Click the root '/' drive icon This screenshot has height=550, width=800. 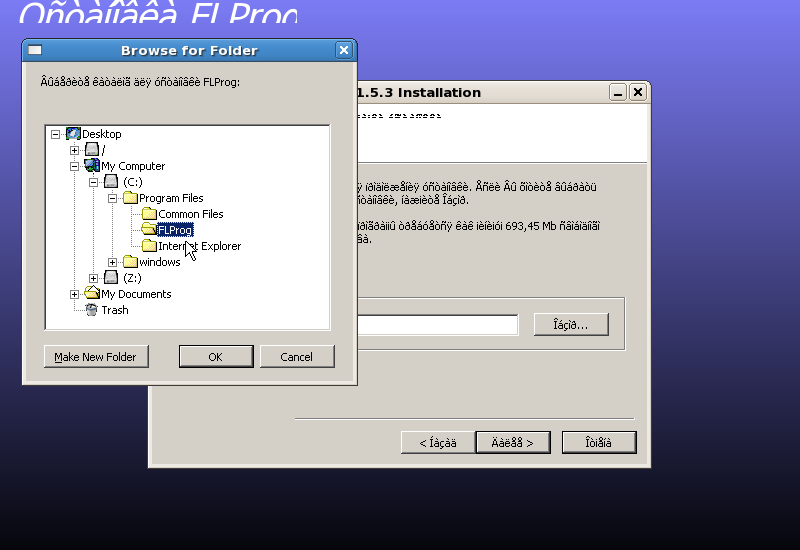click(x=92, y=149)
